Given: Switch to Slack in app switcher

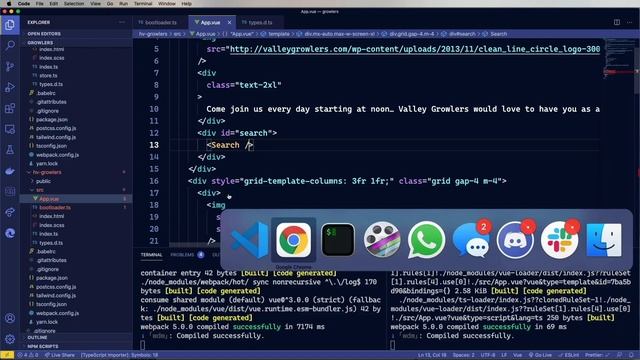Looking at the screenshot, I should [560, 240].
